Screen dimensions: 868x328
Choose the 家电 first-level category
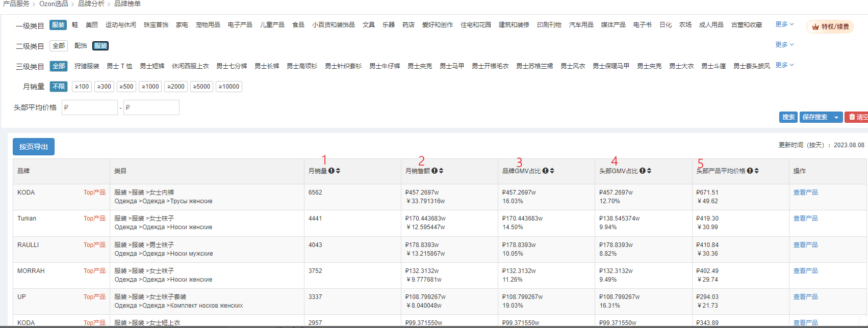coord(182,25)
